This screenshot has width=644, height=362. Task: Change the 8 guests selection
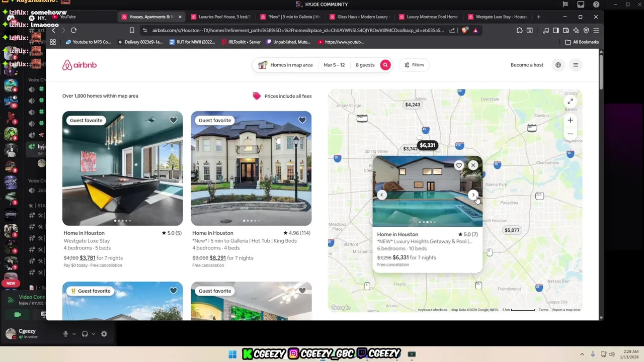pyautogui.click(x=365, y=65)
